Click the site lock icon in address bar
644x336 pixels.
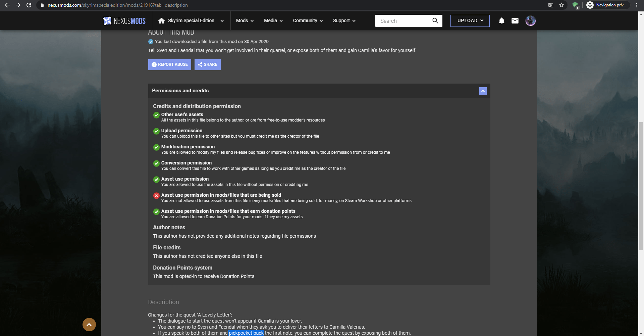[42, 5]
